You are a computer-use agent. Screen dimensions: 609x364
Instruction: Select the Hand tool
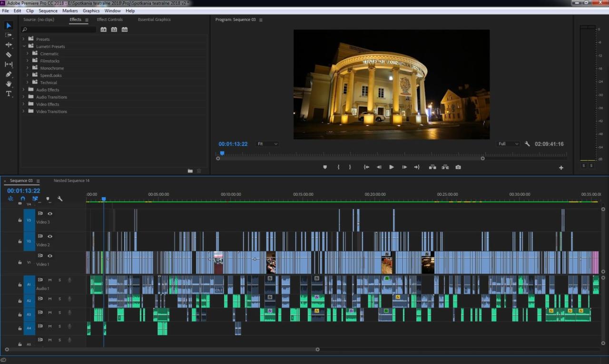click(8, 84)
